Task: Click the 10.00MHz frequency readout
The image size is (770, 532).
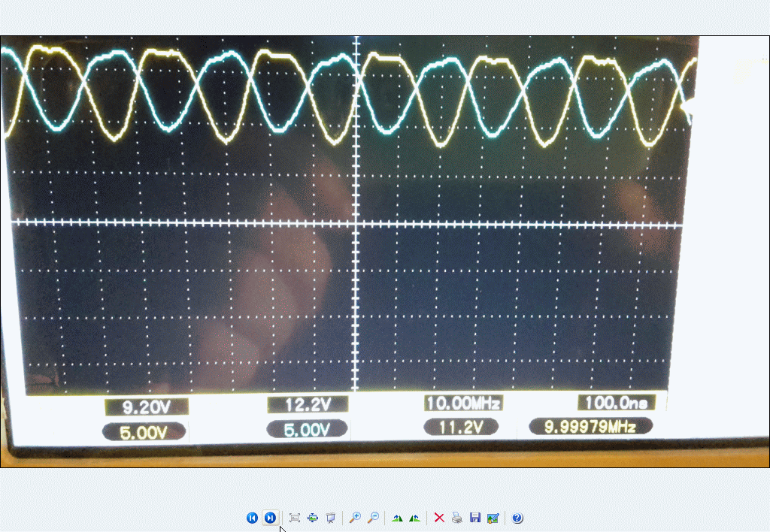Action: click(463, 403)
